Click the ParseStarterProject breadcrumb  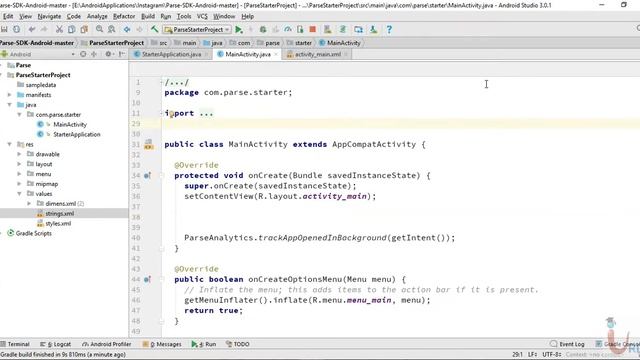pyautogui.click(x=116, y=43)
